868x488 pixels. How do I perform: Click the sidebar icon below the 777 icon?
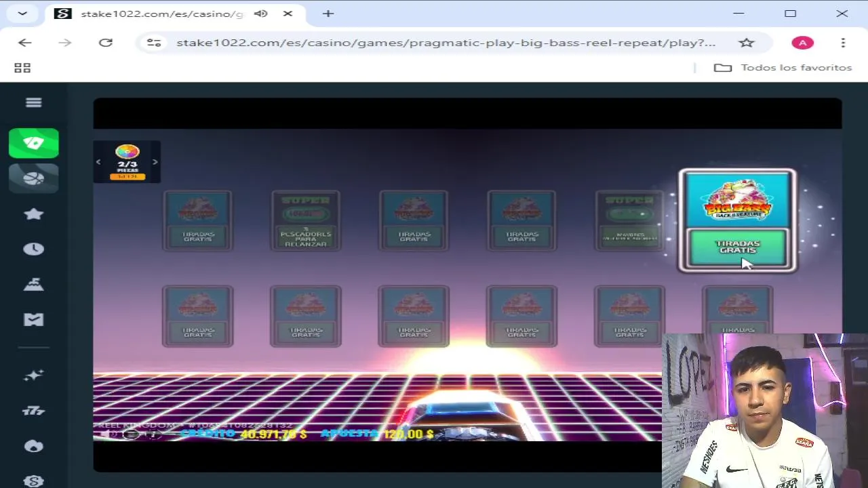(33, 446)
